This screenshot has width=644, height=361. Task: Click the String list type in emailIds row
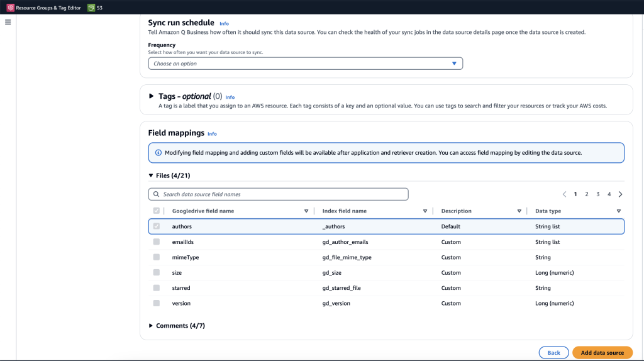(548, 242)
